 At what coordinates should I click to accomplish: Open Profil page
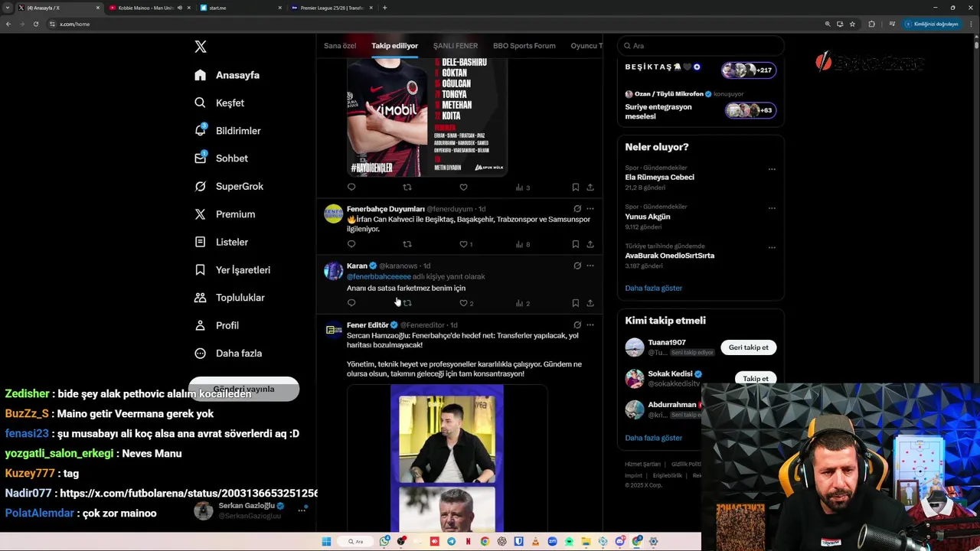tap(217, 325)
